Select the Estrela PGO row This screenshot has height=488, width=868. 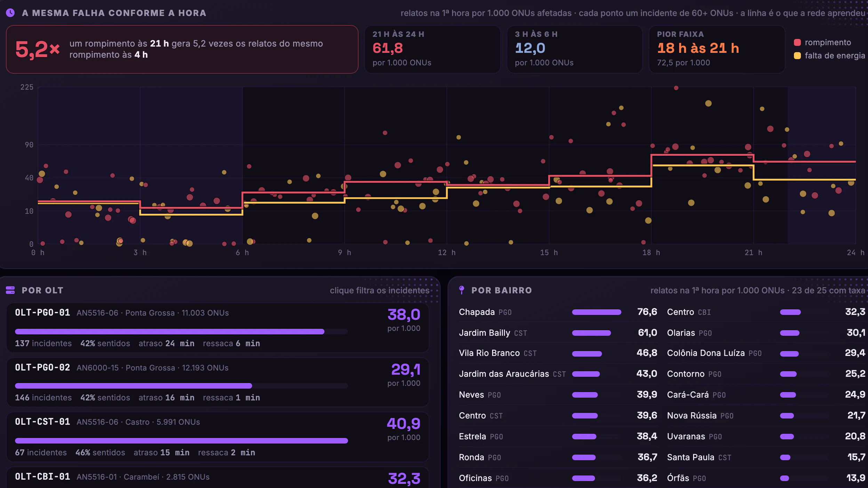tap(558, 437)
